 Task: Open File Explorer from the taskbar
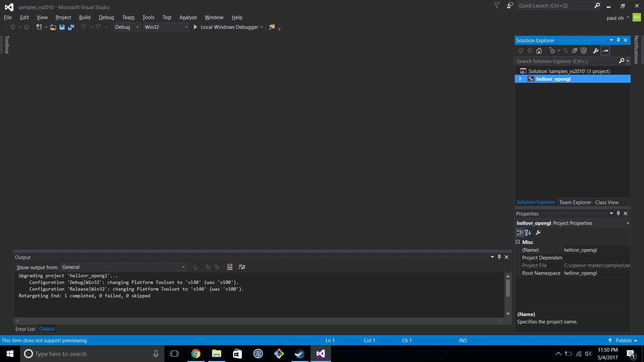(217, 354)
